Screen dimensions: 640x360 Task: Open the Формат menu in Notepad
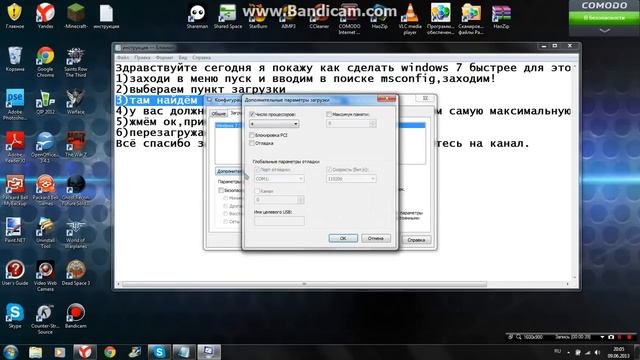(164, 58)
